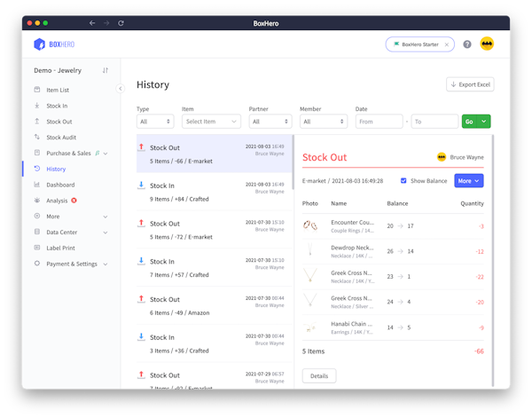
Task: Select Stock Out entry 5 Items / -72
Action: [x=215, y=230]
